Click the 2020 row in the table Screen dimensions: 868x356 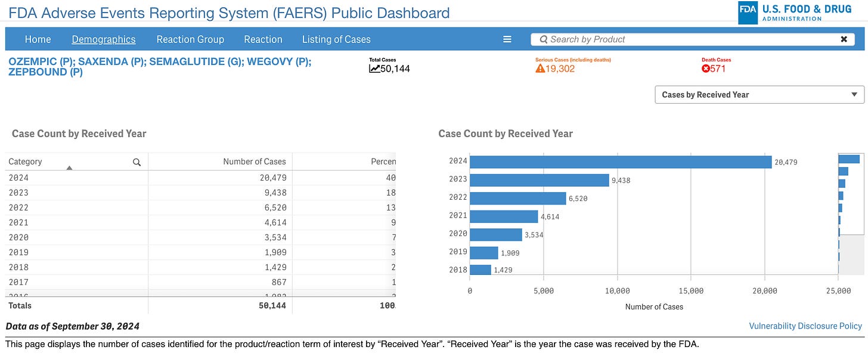click(200, 237)
